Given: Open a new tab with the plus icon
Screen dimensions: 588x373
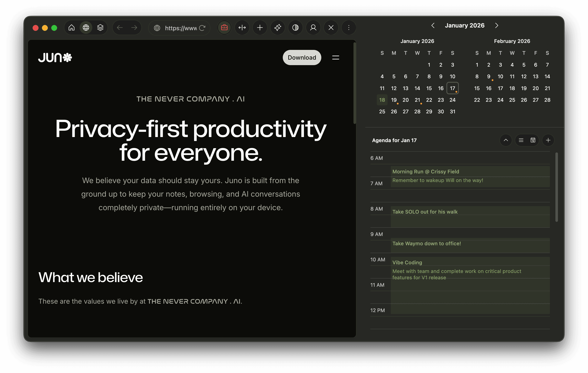Looking at the screenshot, I should point(260,27).
